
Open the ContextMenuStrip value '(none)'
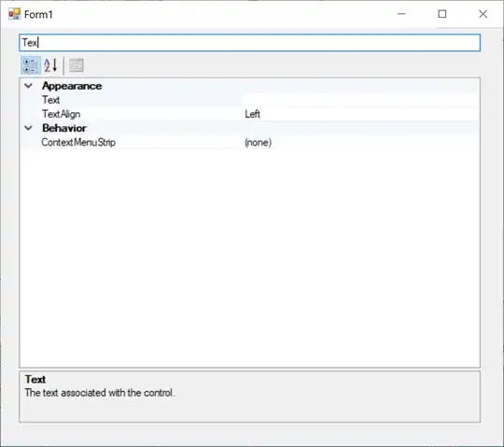[x=259, y=143]
